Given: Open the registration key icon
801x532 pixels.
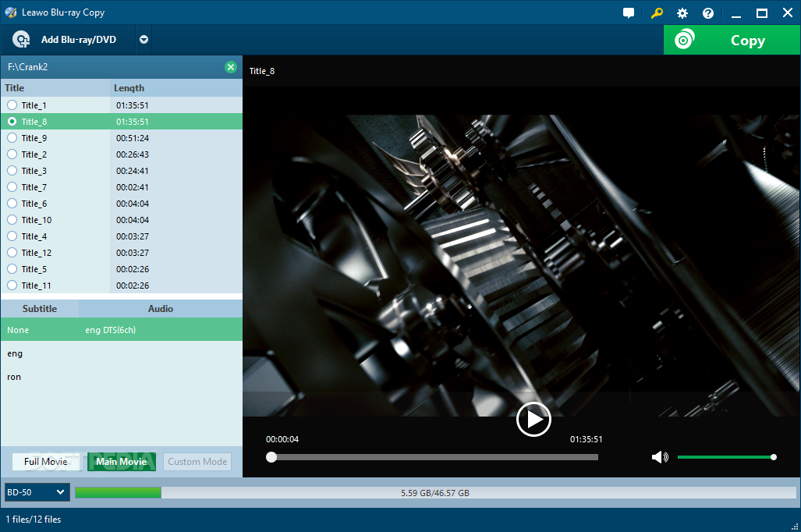Looking at the screenshot, I should (657, 13).
